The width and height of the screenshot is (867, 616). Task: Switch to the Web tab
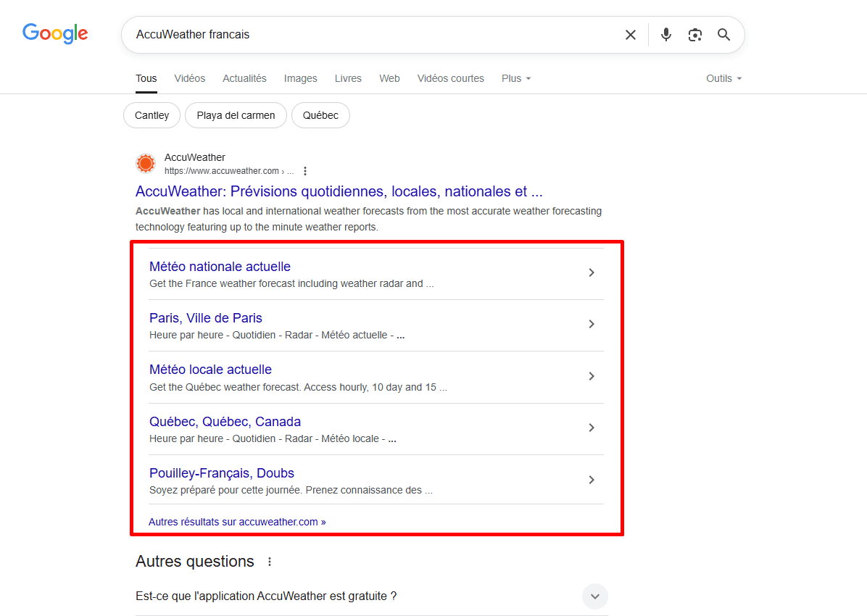[389, 78]
